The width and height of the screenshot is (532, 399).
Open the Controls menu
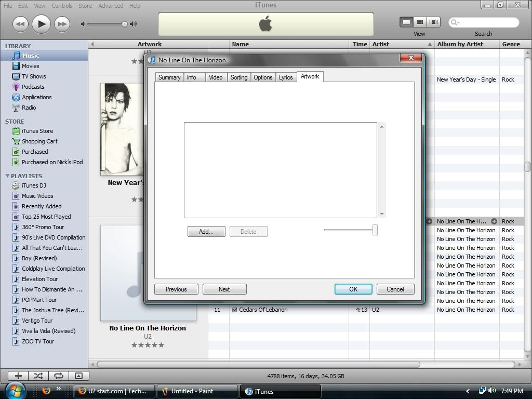(62, 5)
